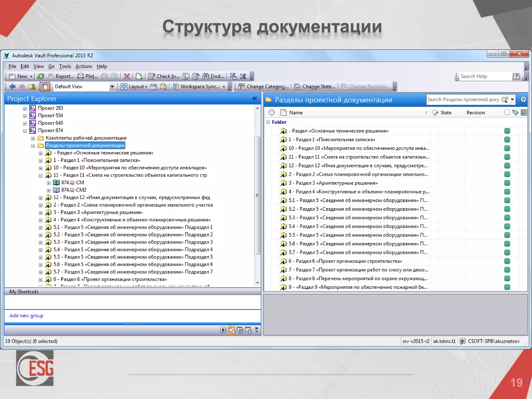Toggle the checkbox column header

pyautogui.click(x=507, y=112)
